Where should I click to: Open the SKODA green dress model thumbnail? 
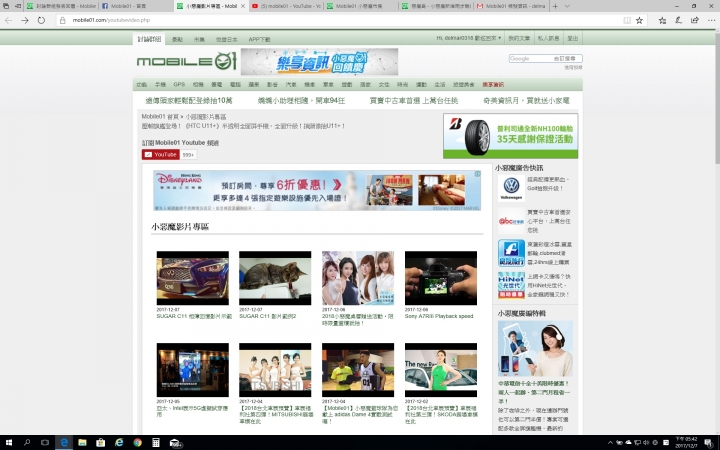pyautogui.click(x=441, y=370)
